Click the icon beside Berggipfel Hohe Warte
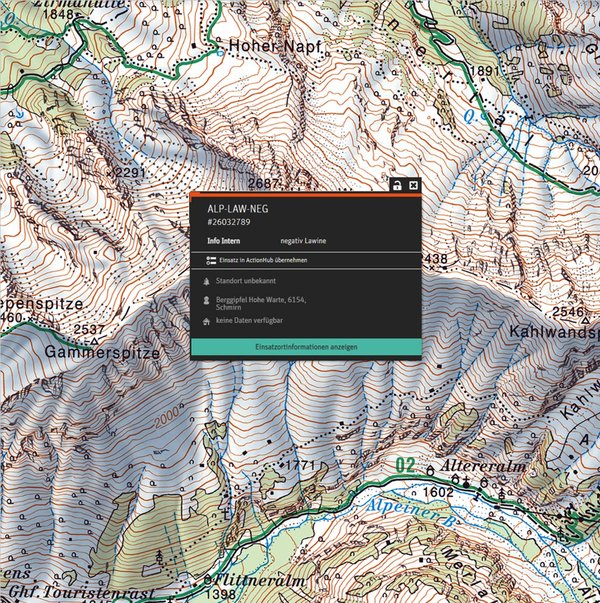 207,300
